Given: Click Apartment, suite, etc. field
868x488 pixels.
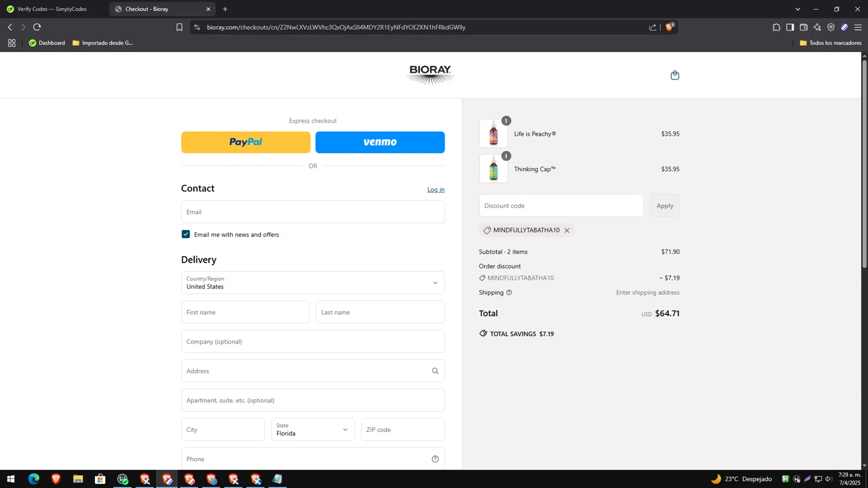Looking at the screenshot, I should click(x=313, y=400).
